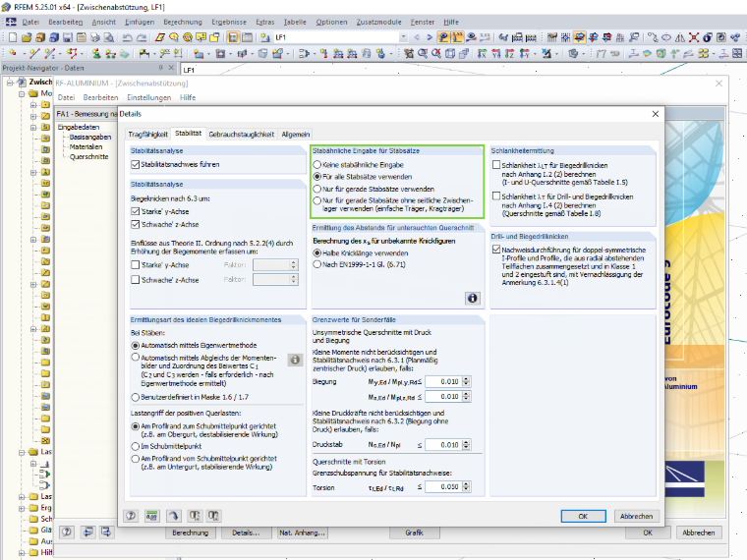Check Schlankheit λT für Drill- und Biegedrillknicken
This screenshot has width=747, height=560.
(496, 196)
